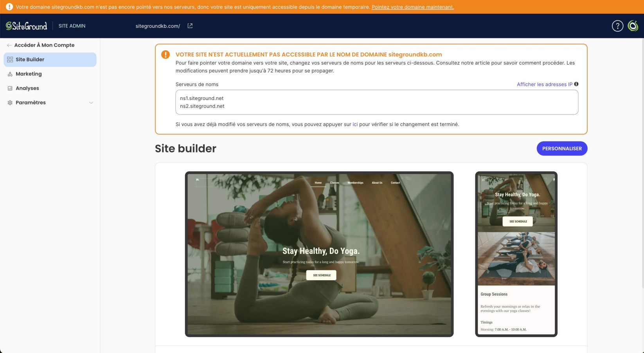Click the PERSONNALISER button

pos(562,148)
